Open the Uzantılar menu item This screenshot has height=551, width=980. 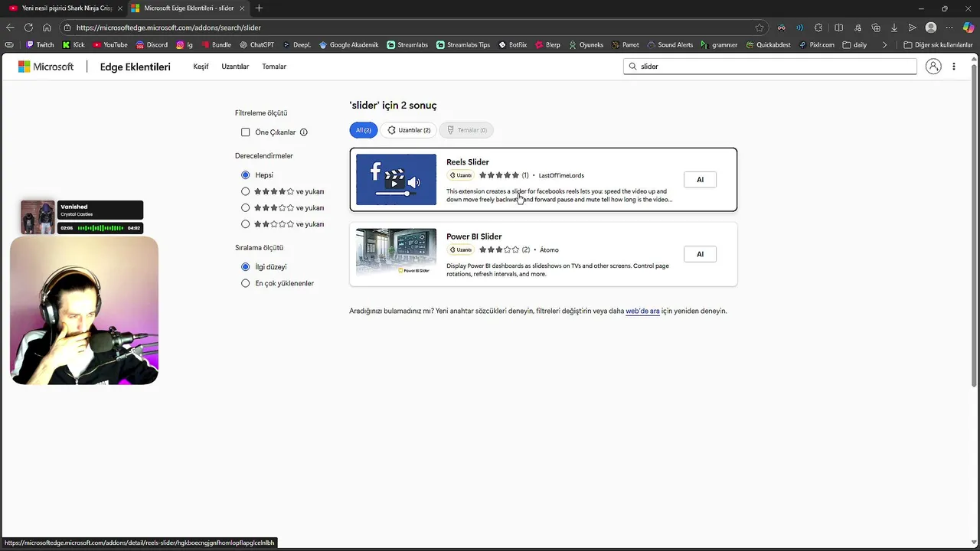(235, 67)
